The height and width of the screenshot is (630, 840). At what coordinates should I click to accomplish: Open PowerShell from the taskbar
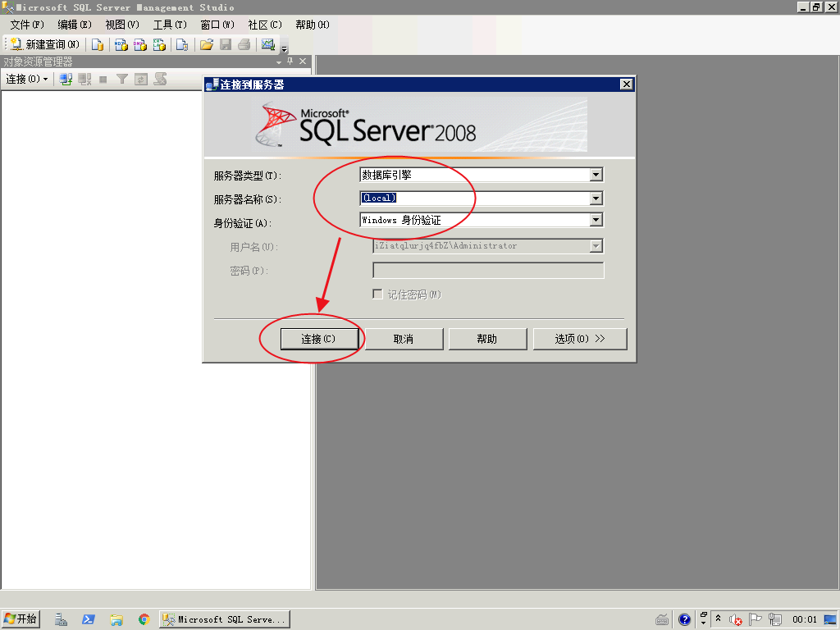pos(89,620)
